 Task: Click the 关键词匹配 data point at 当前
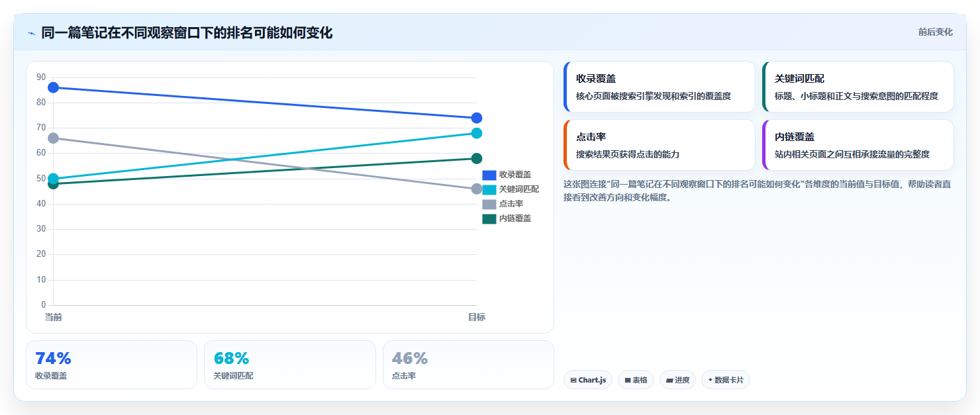pyautogui.click(x=53, y=179)
